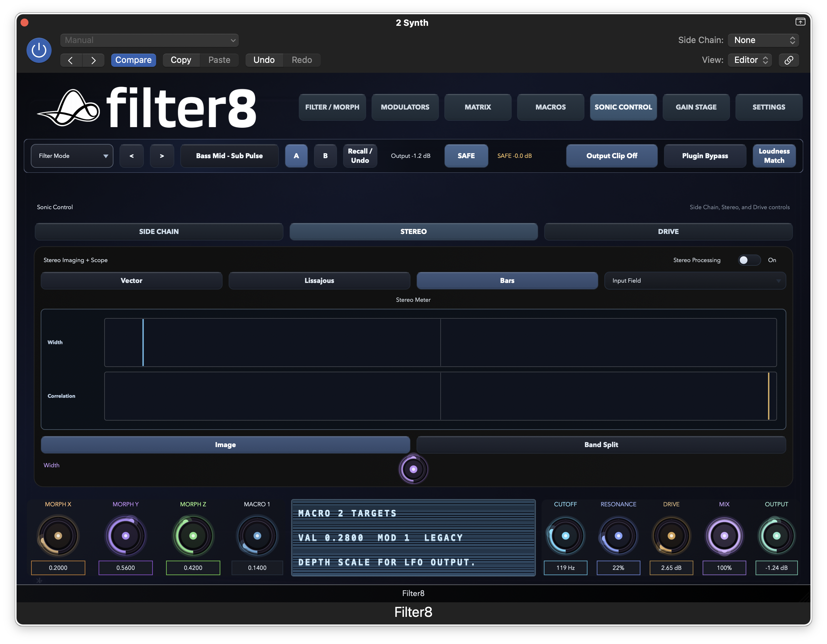
Task: Select previous filter preset '<' button
Action: [x=131, y=156]
